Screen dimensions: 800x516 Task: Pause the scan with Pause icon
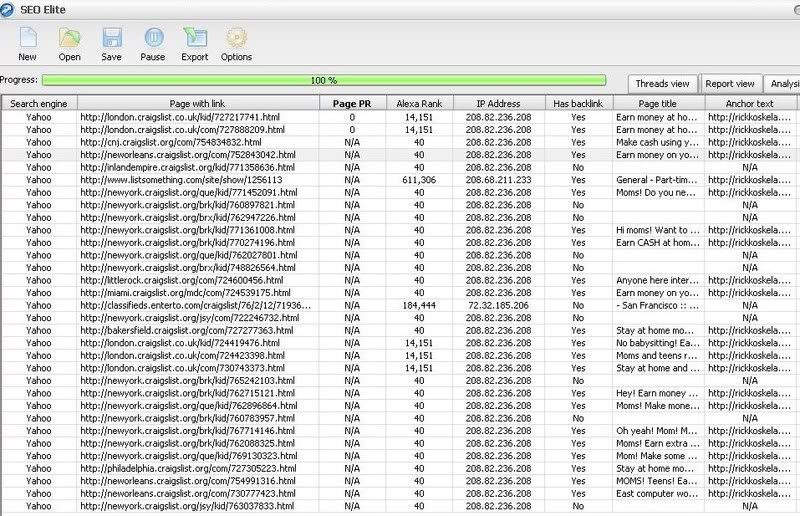click(x=154, y=38)
